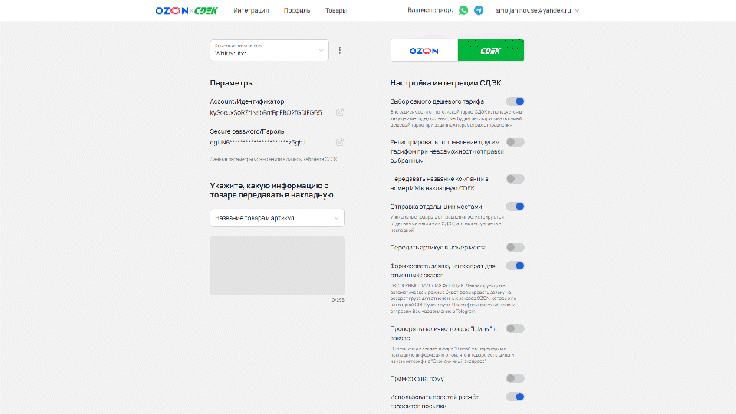Turn off sending separate places toggle
This screenshot has width=736, height=414.
click(x=515, y=206)
